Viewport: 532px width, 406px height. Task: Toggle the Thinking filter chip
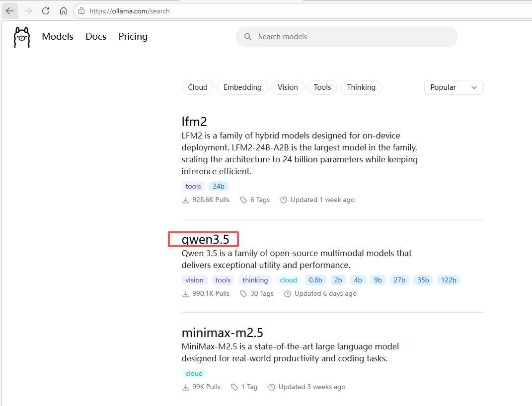click(x=361, y=87)
